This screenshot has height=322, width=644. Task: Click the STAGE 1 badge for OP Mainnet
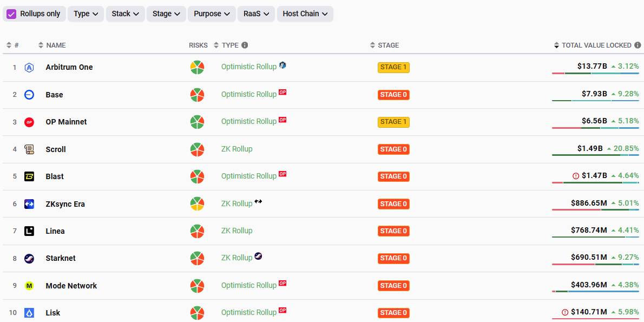[393, 122]
